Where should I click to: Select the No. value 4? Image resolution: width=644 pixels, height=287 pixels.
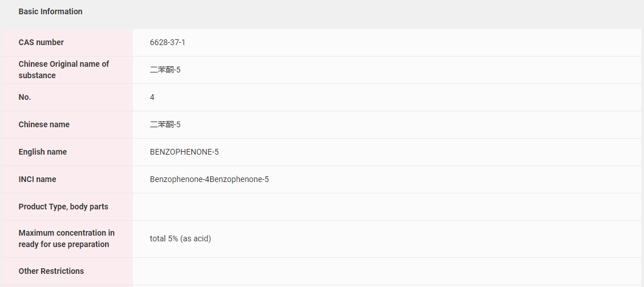point(152,97)
